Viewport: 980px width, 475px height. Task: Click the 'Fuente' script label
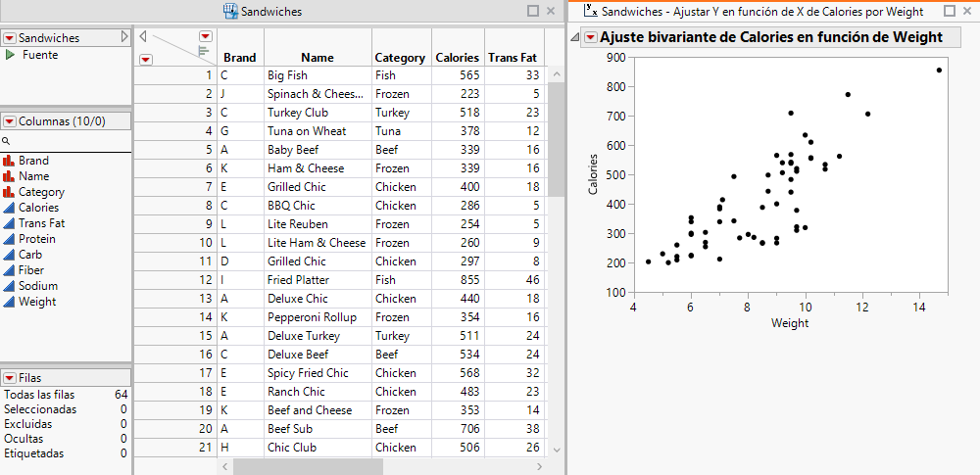tap(40, 55)
